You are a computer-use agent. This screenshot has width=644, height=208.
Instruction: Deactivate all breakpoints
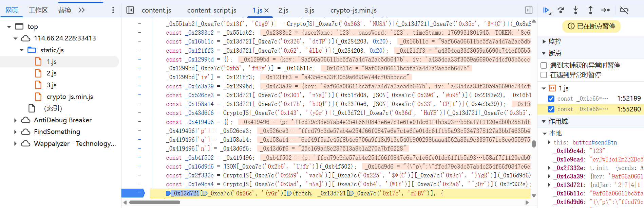coord(624,10)
